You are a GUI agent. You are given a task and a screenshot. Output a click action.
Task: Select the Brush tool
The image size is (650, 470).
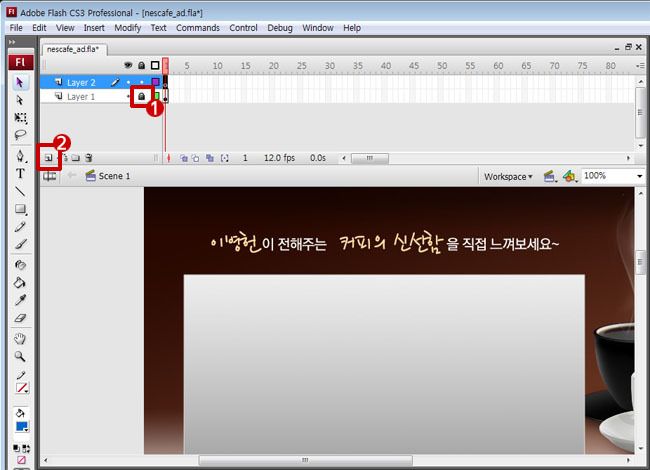pos(20,244)
